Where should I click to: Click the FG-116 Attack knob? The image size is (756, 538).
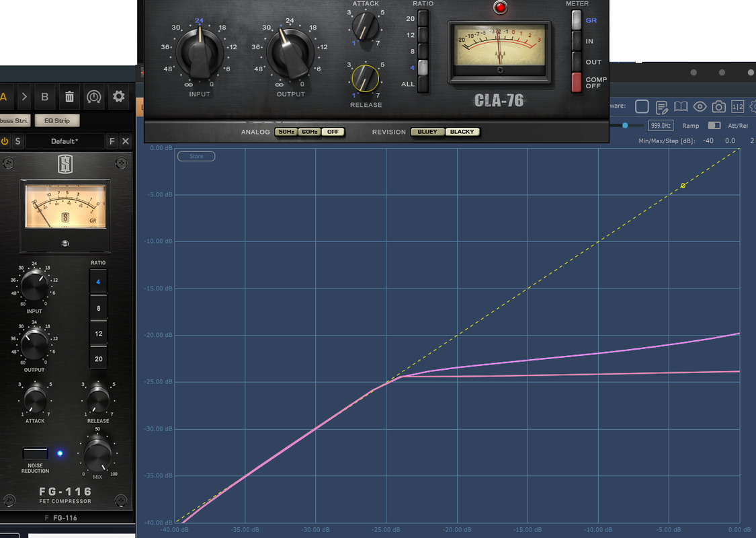click(35, 399)
